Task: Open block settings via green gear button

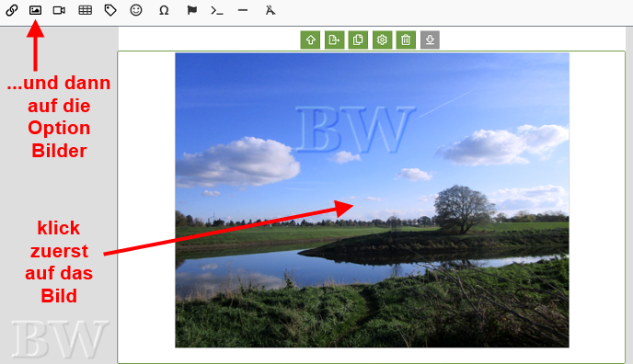Action: pos(382,40)
